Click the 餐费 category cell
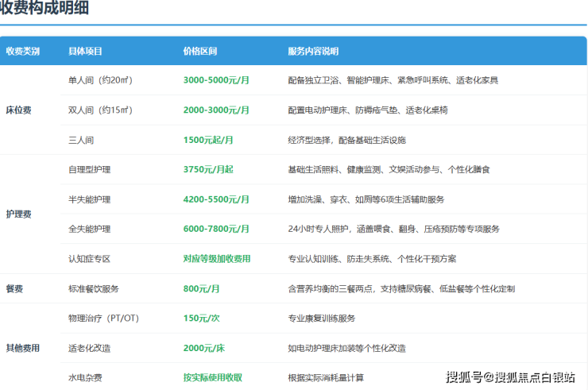The image size is (588, 390). coord(14,288)
